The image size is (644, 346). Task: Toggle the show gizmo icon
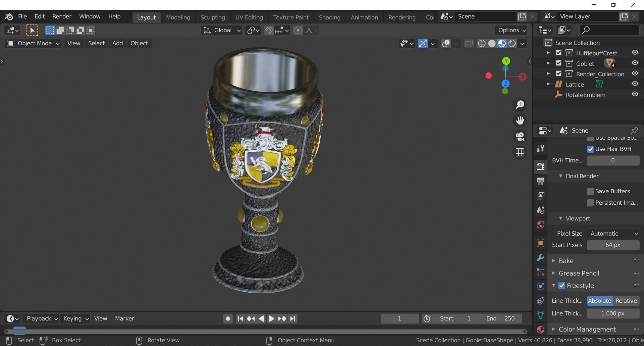point(423,44)
